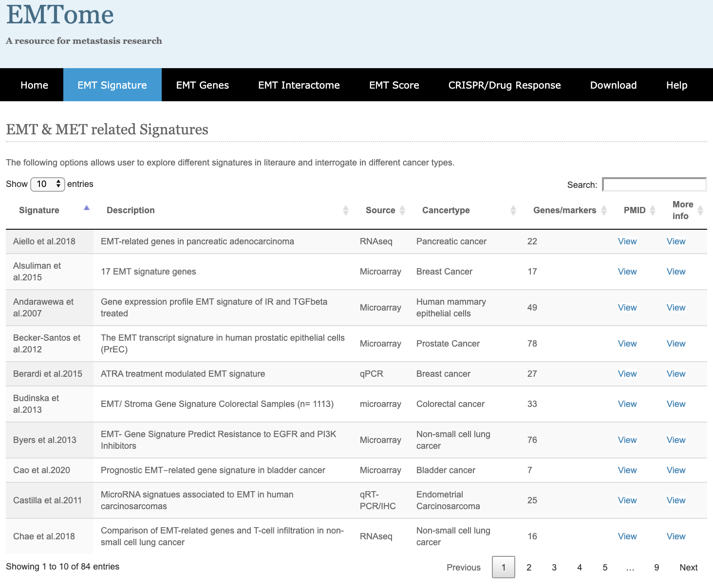Select pagination page 1
The width and height of the screenshot is (713, 588).
(x=504, y=568)
